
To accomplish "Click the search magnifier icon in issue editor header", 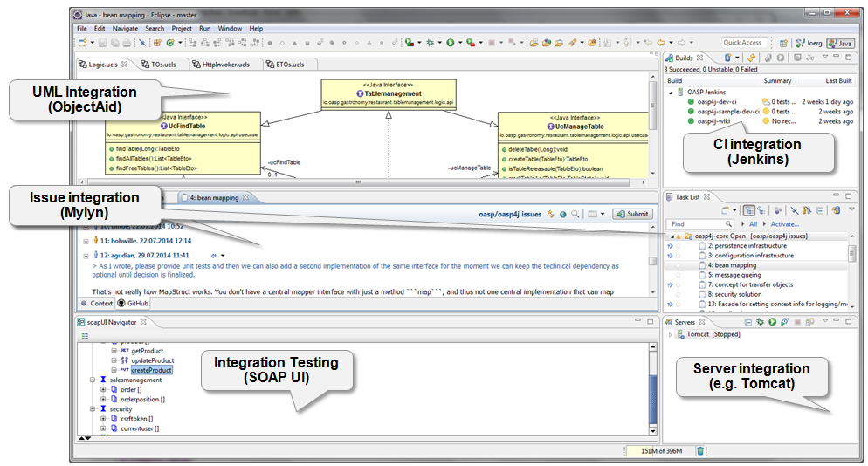I will pos(575,214).
